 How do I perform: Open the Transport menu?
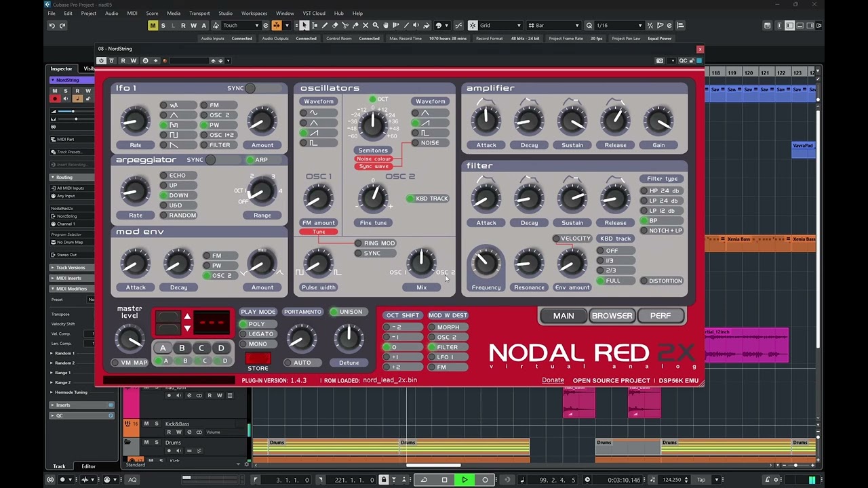(x=199, y=14)
